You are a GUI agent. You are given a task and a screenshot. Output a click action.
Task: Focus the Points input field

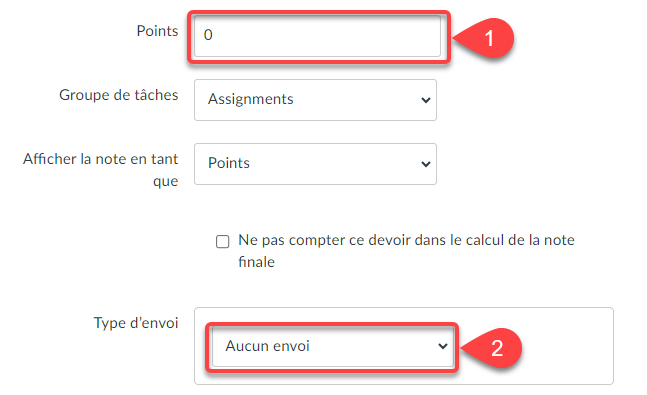click(317, 36)
